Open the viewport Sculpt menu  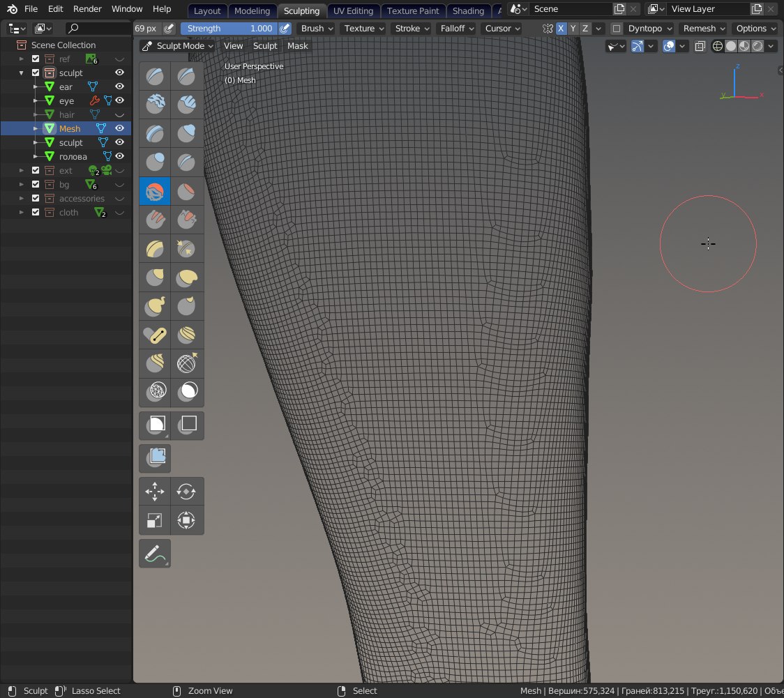point(265,46)
